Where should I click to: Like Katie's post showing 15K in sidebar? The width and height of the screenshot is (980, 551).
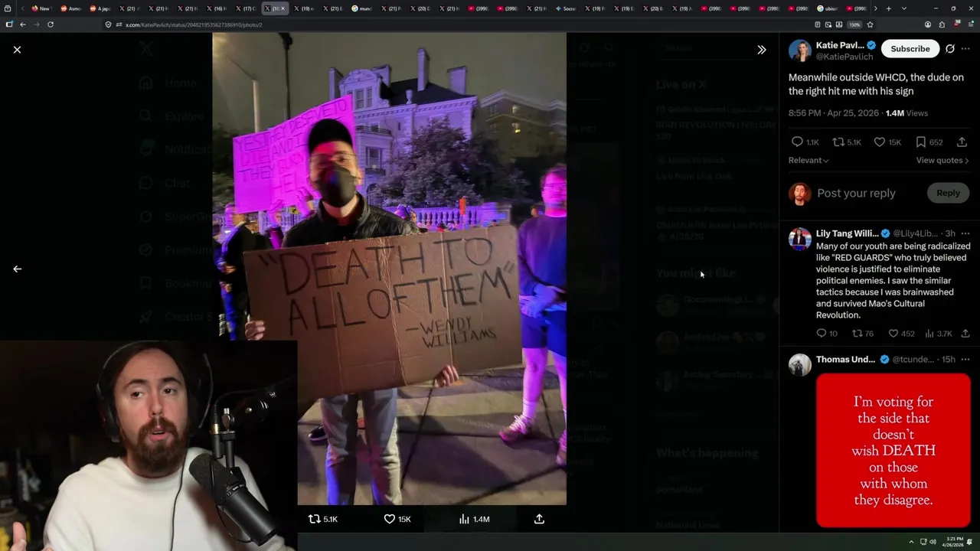point(887,142)
